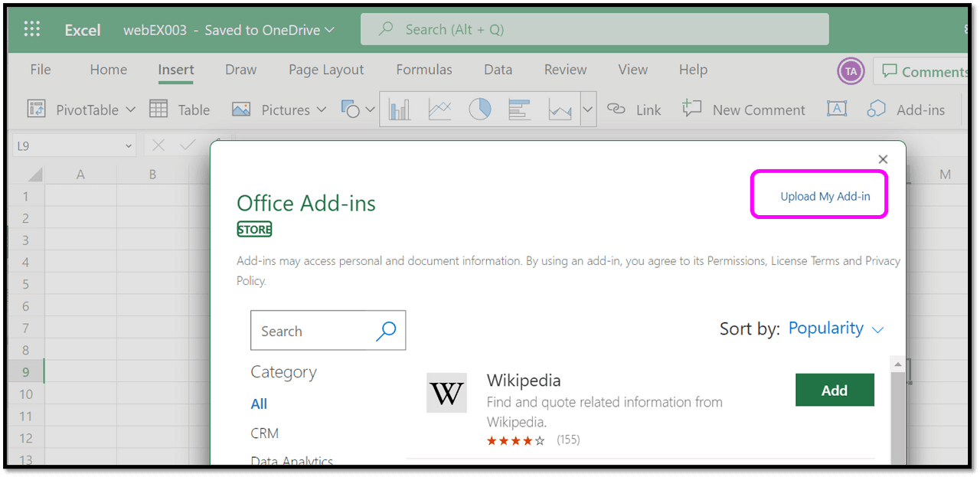Switch to the Data tab
The height and width of the screenshot is (477, 980).
[x=498, y=70]
